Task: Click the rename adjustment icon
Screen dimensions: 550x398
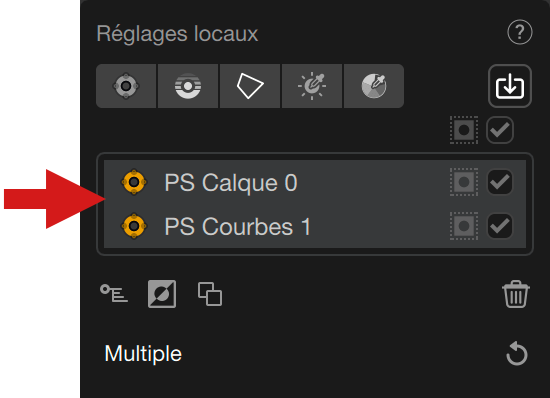Action: [x=114, y=294]
